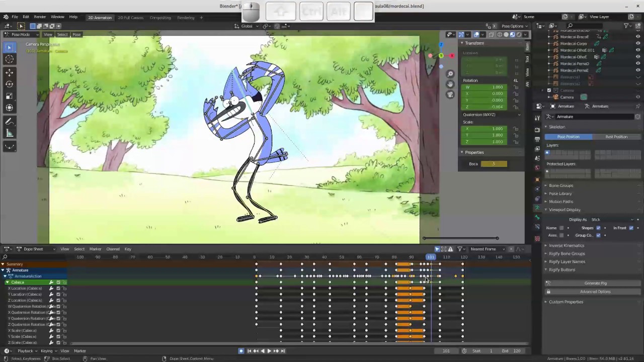Open the Blender logo menu
Viewport: 644px width, 362px height.
coord(6,17)
